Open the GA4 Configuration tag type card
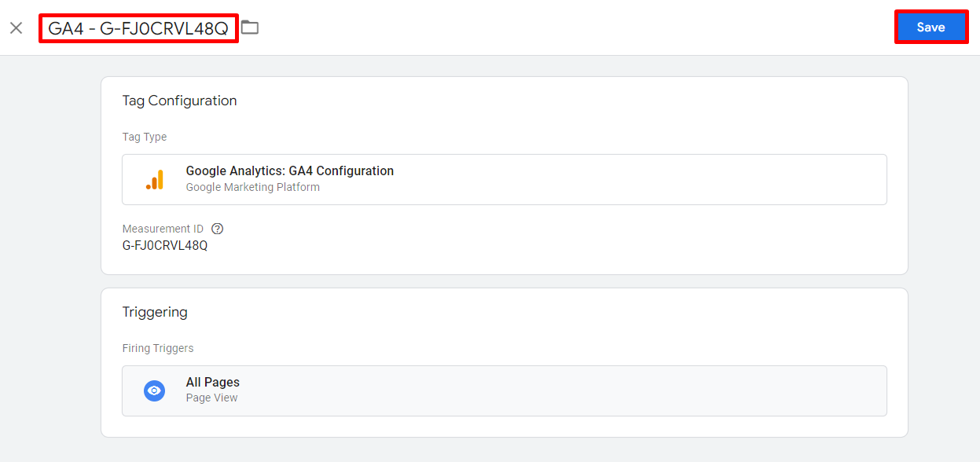Viewport: 980px width, 462px height. pyautogui.click(x=505, y=179)
